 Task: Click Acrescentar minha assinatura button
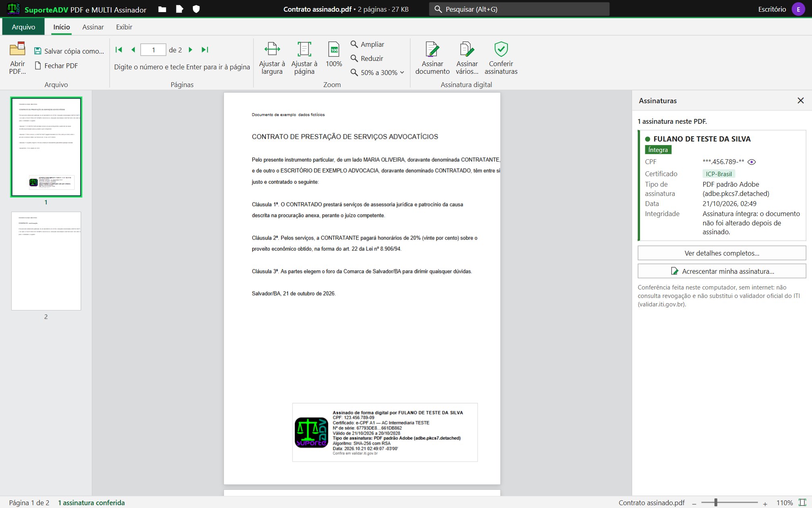[722, 271]
